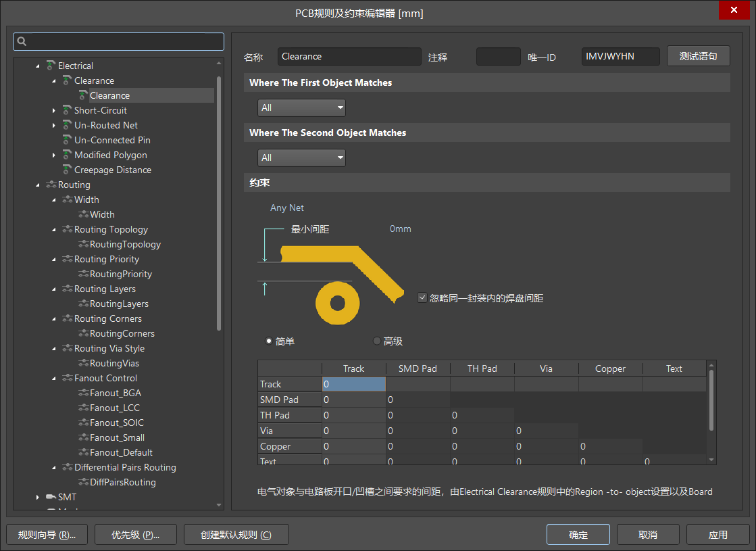Toggle ignore pad clearance within same footprint

(x=422, y=297)
